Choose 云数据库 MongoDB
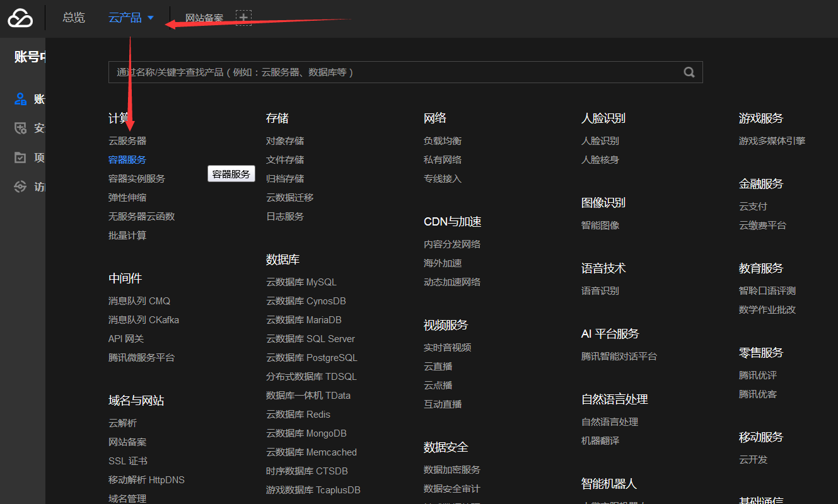Viewport: 838px width, 504px height. pos(306,433)
